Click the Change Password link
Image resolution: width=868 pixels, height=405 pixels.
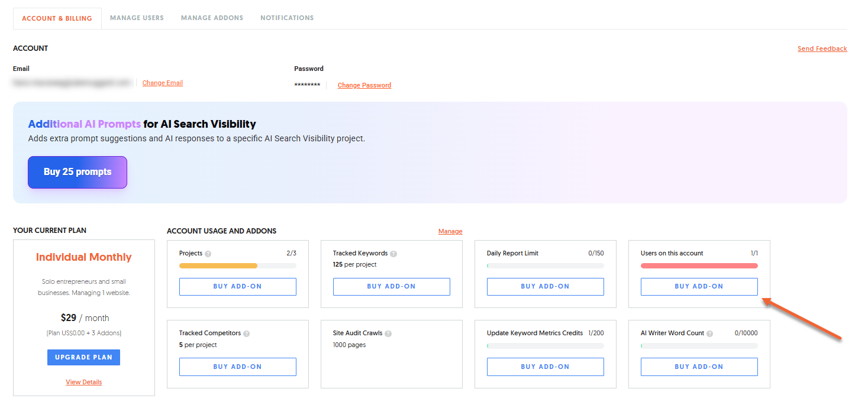point(364,85)
